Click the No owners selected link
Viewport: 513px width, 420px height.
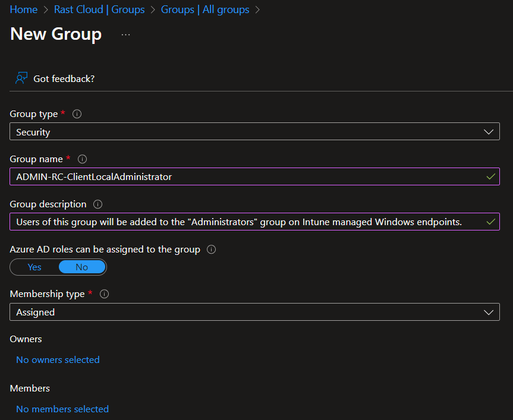click(x=58, y=359)
